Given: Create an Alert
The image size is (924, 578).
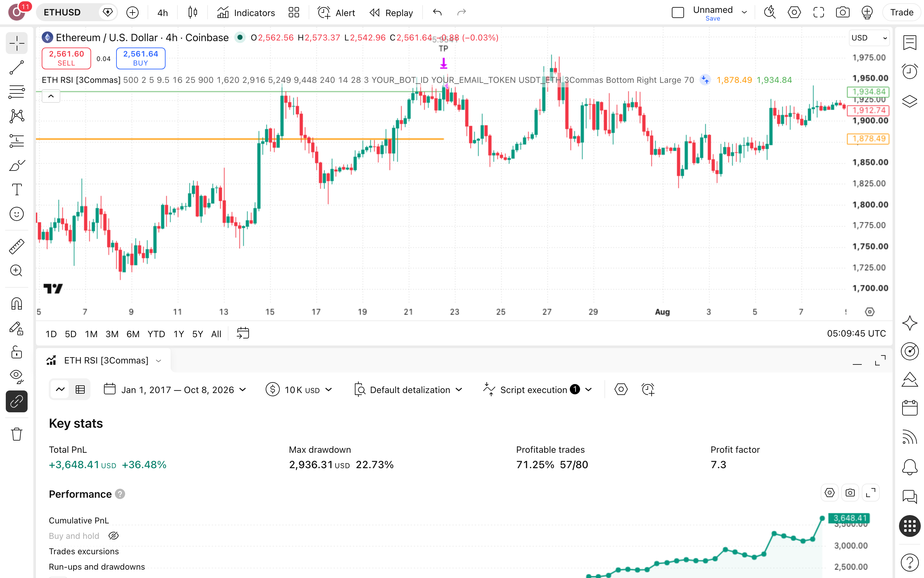Looking at the screenshot, I should [336, 13].
